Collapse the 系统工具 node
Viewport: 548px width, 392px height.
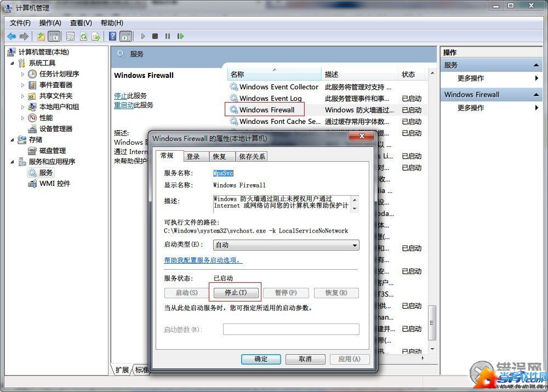[12, 63]
